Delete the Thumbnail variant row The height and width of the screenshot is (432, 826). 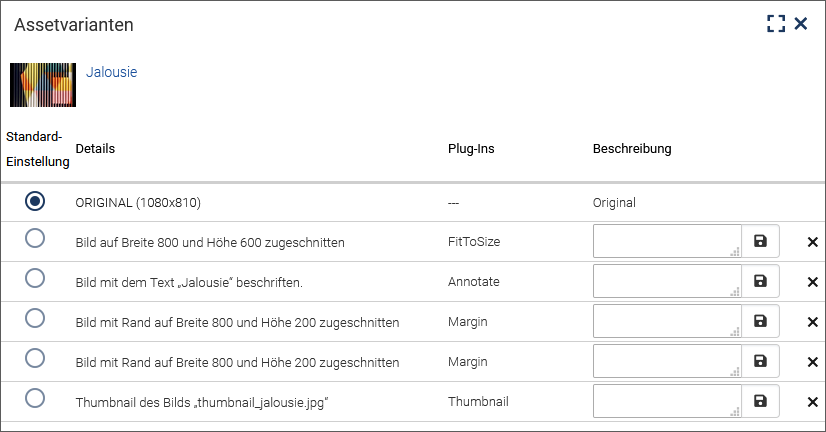pos(812,402)
